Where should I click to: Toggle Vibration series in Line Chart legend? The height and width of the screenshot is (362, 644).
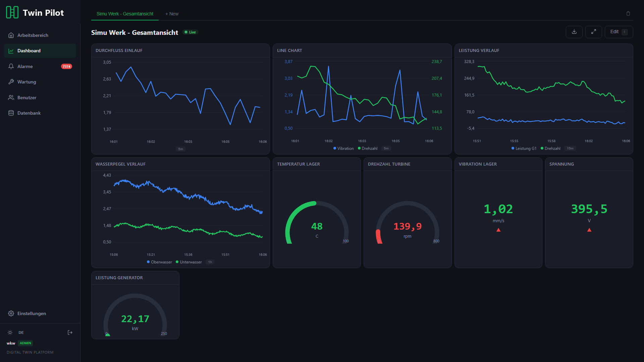[343, 148]
